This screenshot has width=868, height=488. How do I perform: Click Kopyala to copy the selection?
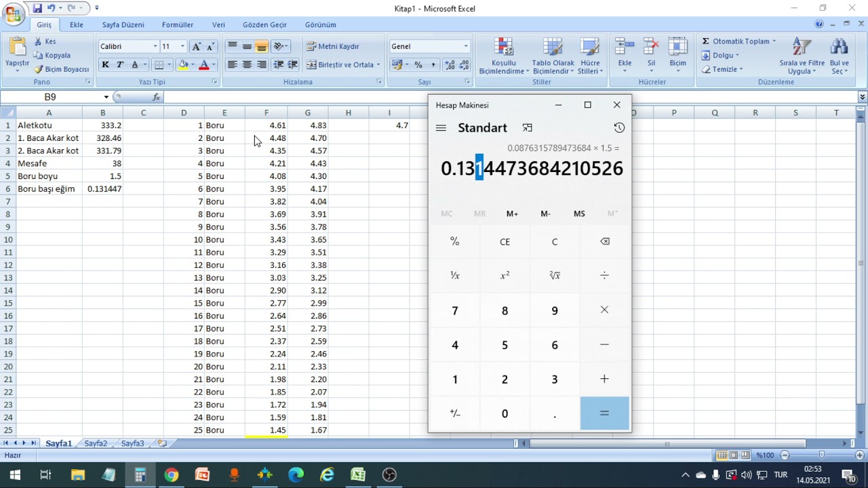tap(53, 56)
